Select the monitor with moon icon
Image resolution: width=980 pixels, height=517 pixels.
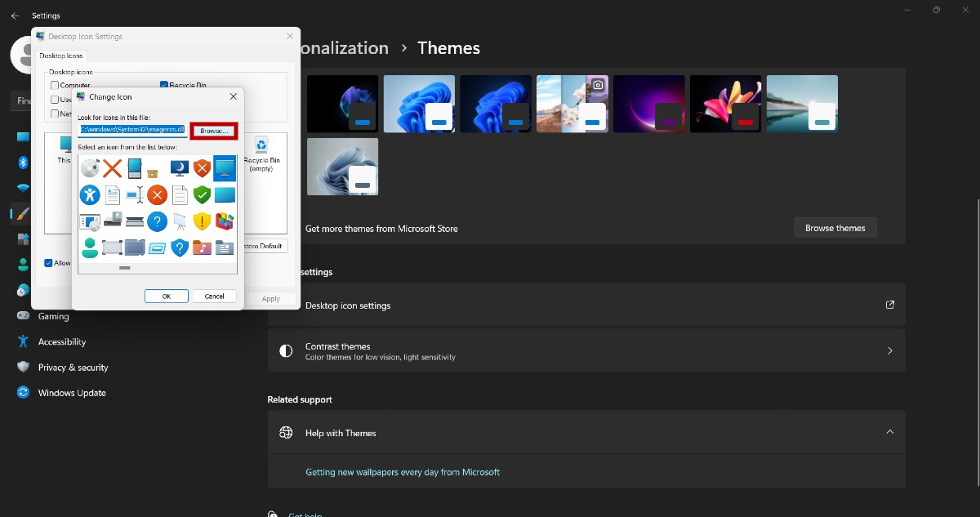180,169
